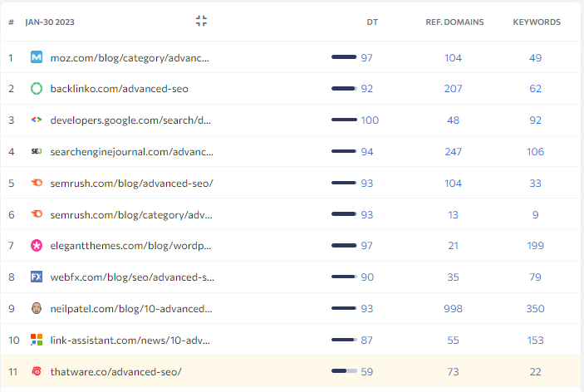Click keywords 106 for searchenginejournal
Viewport: 584px width, 392px height.
[535, 151]
